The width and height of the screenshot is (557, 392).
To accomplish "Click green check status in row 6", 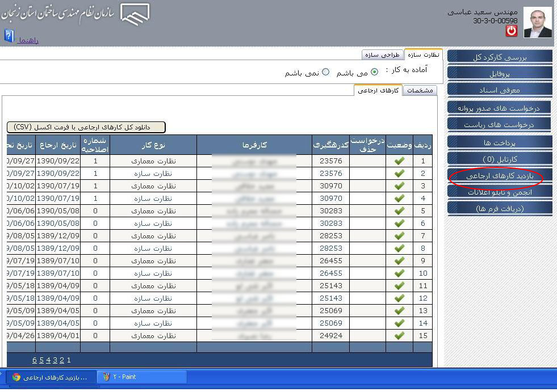I will click(399, 224).
